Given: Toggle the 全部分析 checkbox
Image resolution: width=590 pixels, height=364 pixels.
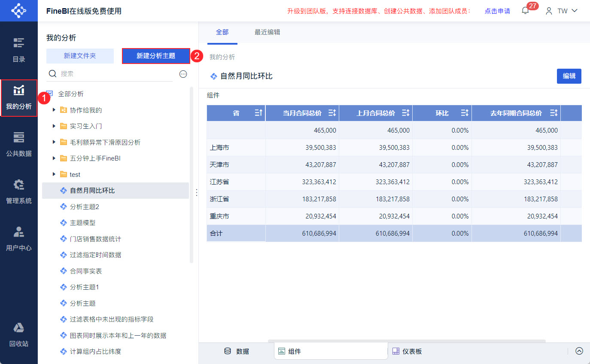Looking at the screenshot, I should click(x=49, y=94).
